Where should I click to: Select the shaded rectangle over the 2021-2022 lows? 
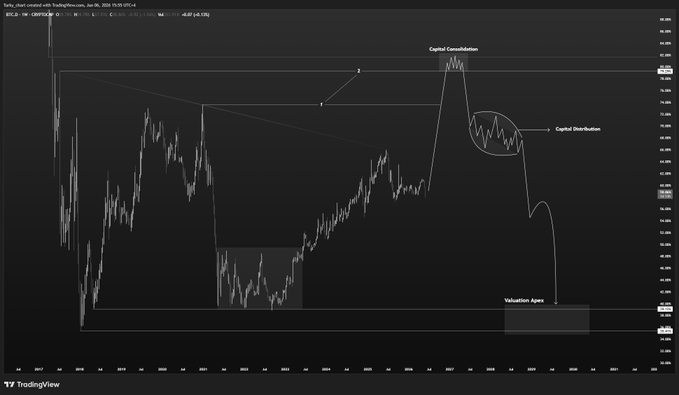pyautogui.click(x=259, y=278)
